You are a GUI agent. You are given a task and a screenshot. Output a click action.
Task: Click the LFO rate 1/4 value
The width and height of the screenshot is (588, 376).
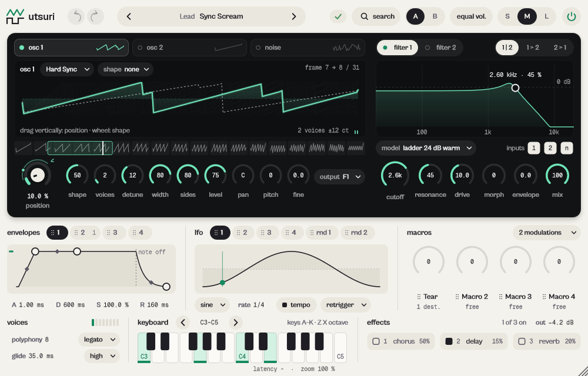(259, 305)
